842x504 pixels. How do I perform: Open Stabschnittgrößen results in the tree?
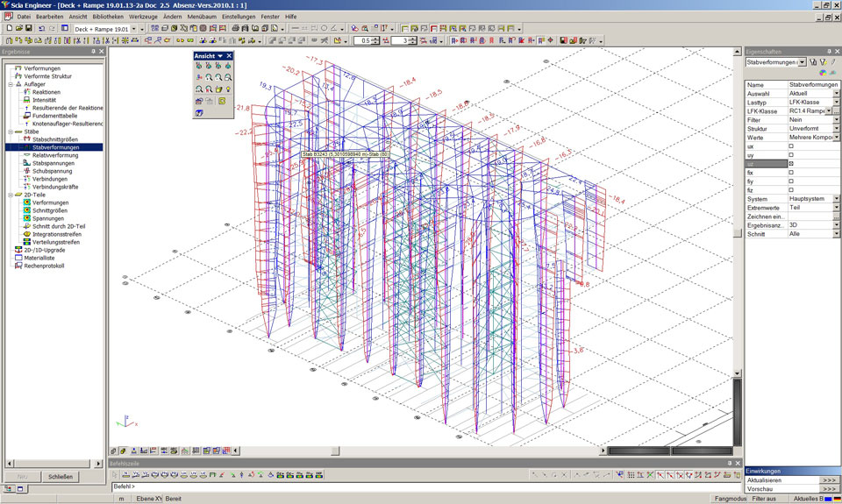(55, 139)
